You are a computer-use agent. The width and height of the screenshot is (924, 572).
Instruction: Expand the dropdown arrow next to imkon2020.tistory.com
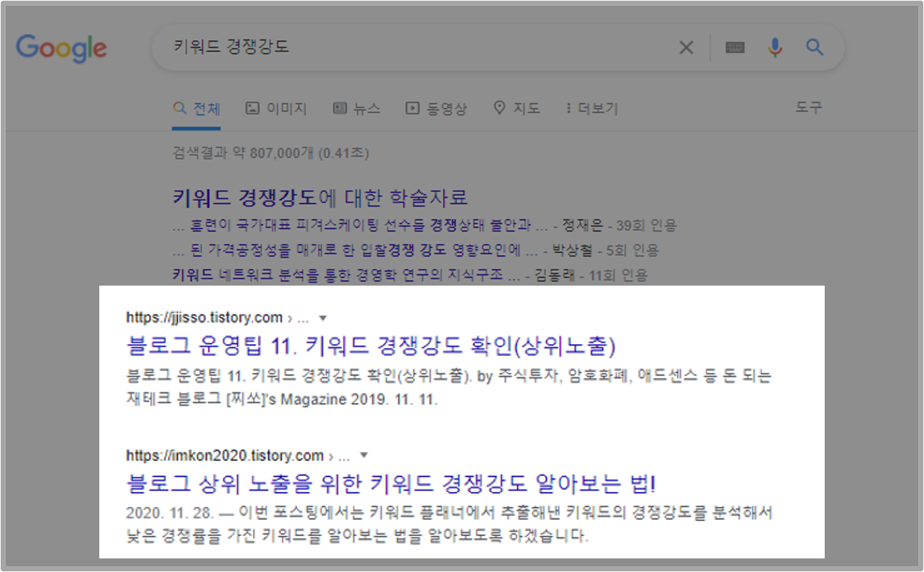coord(364,454)
